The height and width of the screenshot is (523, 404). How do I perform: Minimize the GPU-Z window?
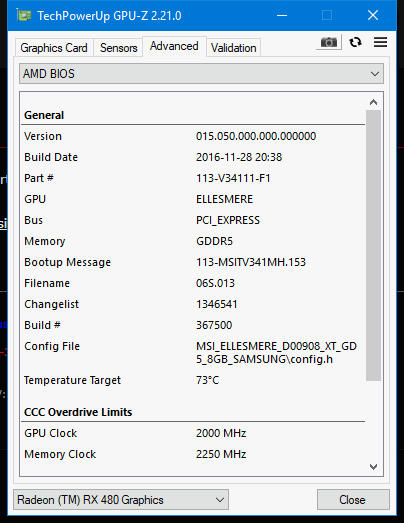pyautogui.click(x=282, y=15)
